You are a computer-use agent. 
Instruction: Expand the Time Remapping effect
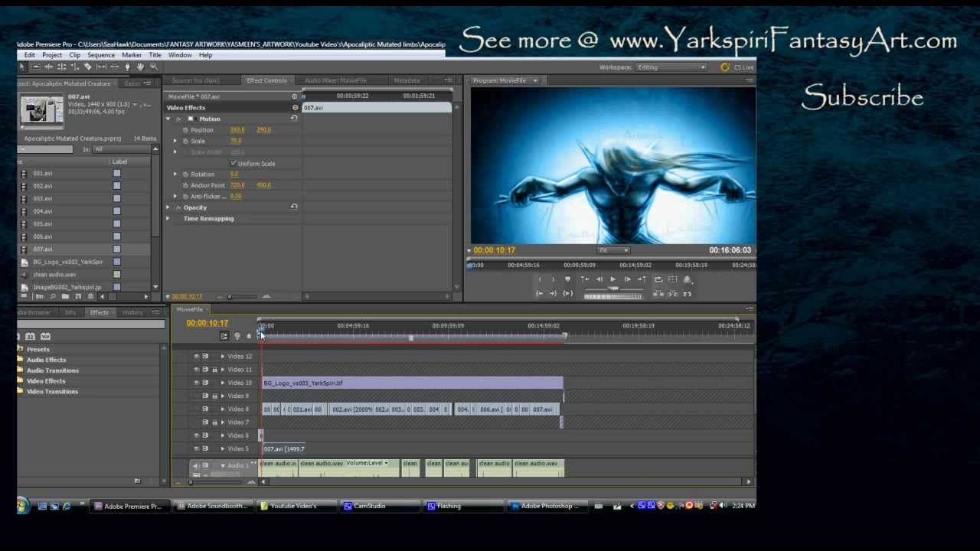pos(168,219)
